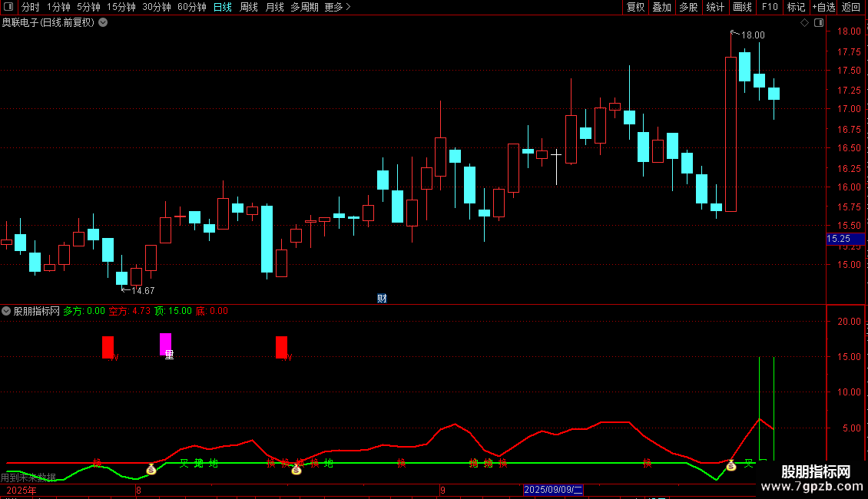Image resolution: width=868 pixels, height=499 pixels.
Task: Click the 14.67 low price label
Action: 143,290
